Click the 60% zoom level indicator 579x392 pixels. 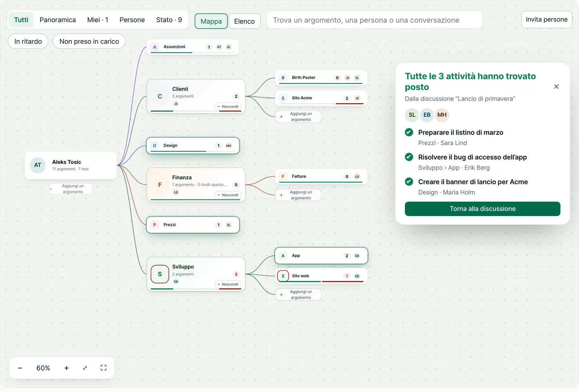click(x=43, y=368)
